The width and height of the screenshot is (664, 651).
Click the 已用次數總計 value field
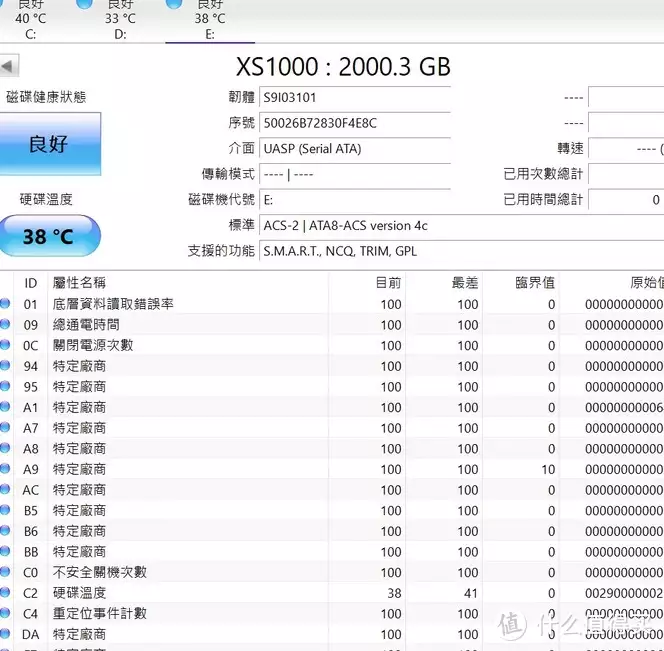pos(626,174)
